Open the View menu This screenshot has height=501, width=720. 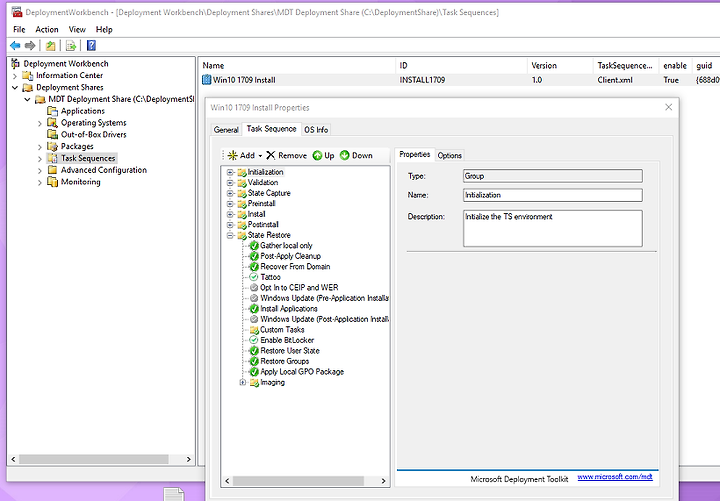77,29
